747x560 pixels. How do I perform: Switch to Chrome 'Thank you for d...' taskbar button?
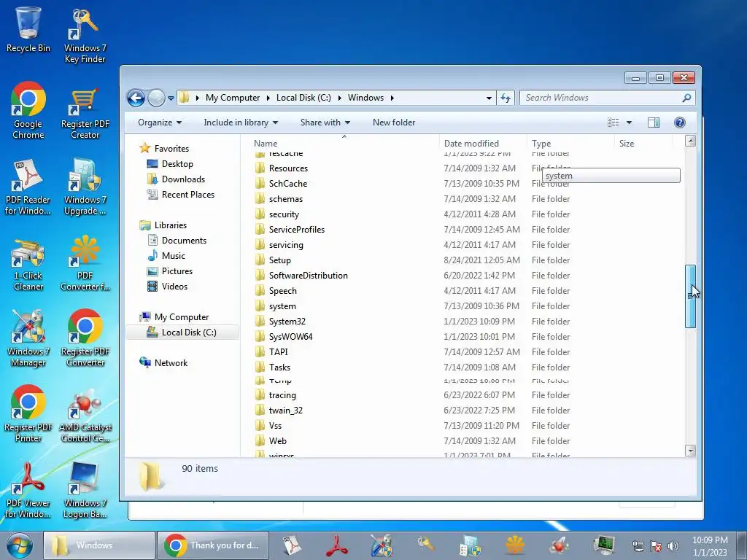[213, 545]
